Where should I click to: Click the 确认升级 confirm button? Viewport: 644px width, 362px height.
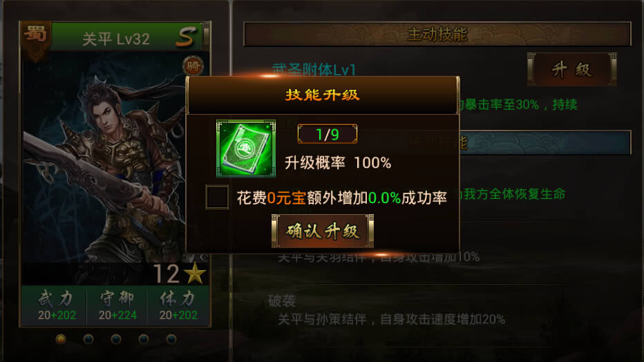[x=323, y=231]
